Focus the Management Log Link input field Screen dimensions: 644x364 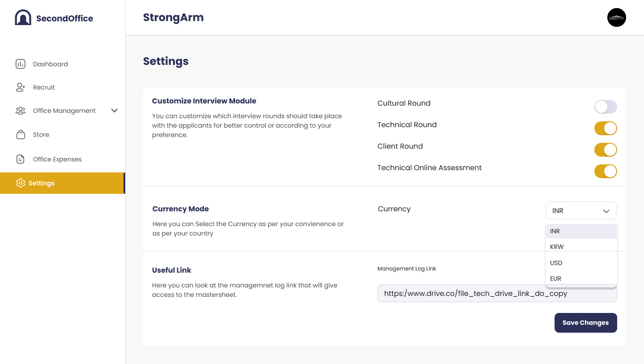pyautogui.click(x=497, y=293)
